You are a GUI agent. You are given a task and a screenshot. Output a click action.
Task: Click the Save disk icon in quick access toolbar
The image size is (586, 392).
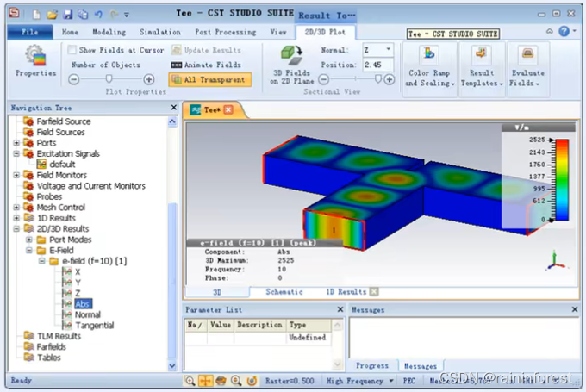(67, 15)
